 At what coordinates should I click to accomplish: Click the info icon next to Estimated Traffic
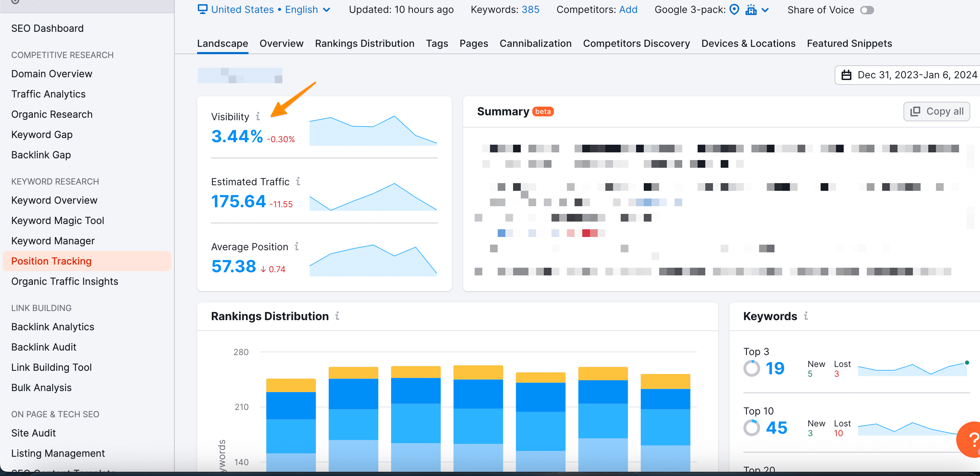click(298, 181)
